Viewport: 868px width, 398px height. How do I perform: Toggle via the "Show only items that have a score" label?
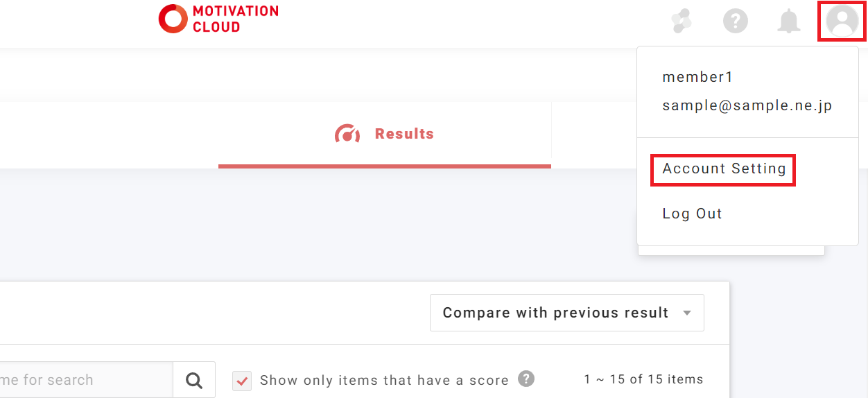click(384, 380)
